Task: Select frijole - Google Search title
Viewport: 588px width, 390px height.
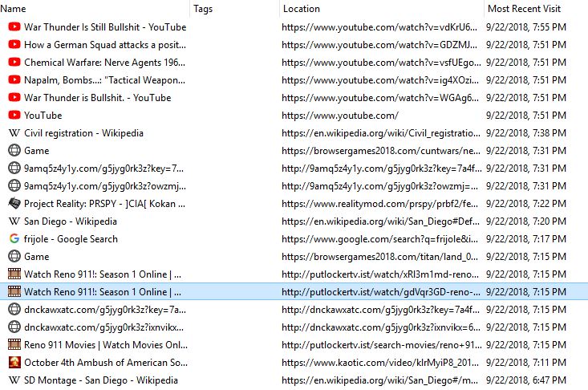Action: coord(71,239)
